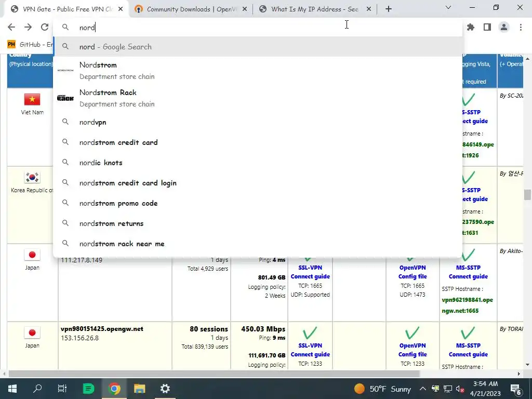Click the 450.03 Mbps speed value
The width and height of the screenshot is (532, 399).
(263, 329)
